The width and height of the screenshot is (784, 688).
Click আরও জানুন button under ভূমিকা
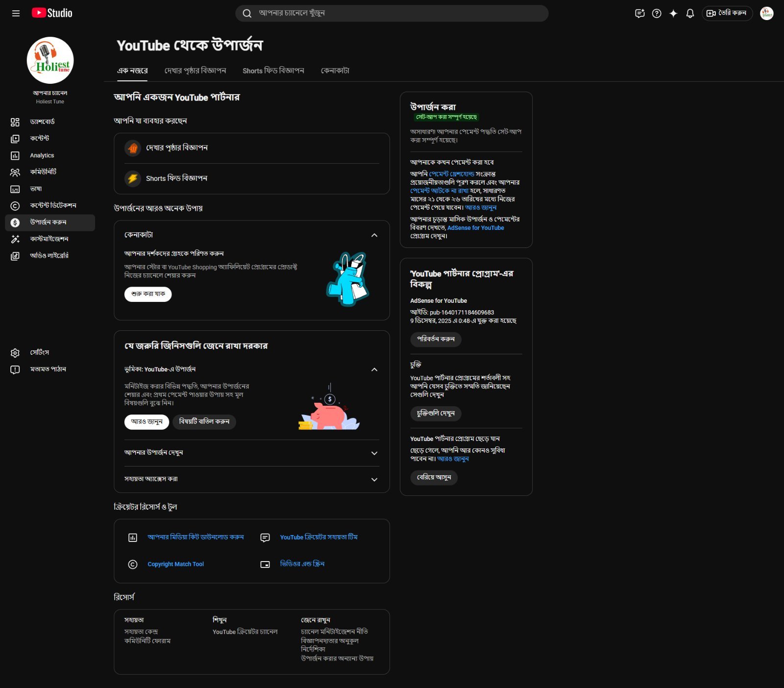[147, 422]
